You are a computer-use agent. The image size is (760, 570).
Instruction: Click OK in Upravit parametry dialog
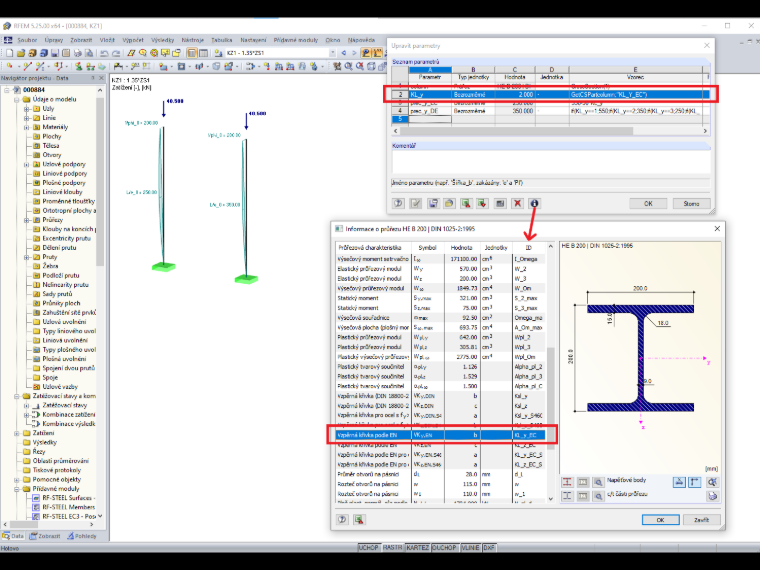coord(648,204)
